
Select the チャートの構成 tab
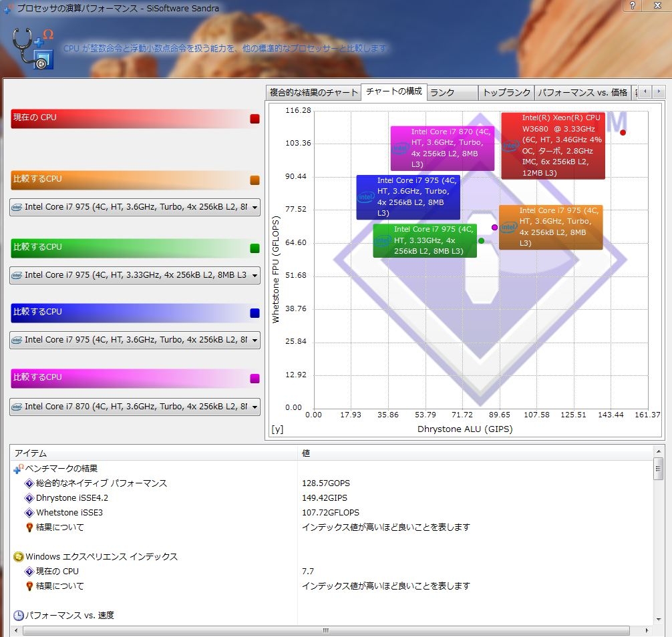(x=394, y=91)
